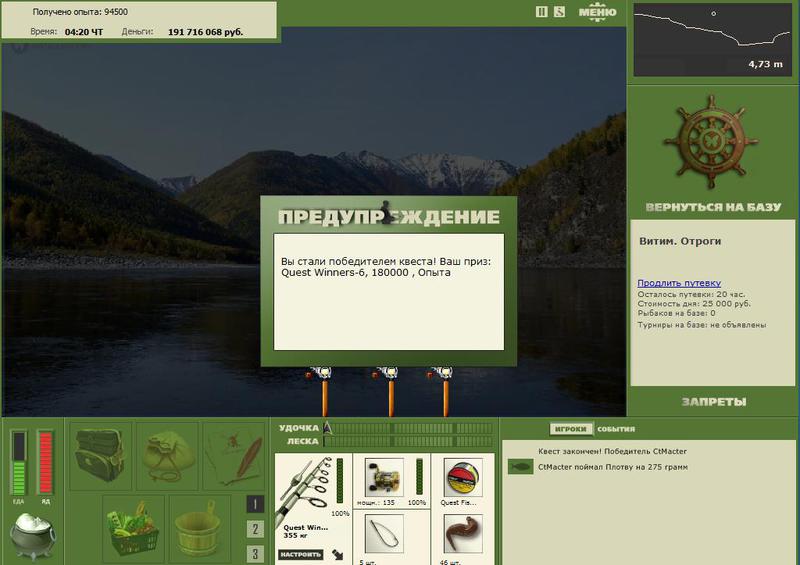Screen dimensions: 800x565
Task: Click the rightmost rod on the shore
Action: click(x=445, y=390)
